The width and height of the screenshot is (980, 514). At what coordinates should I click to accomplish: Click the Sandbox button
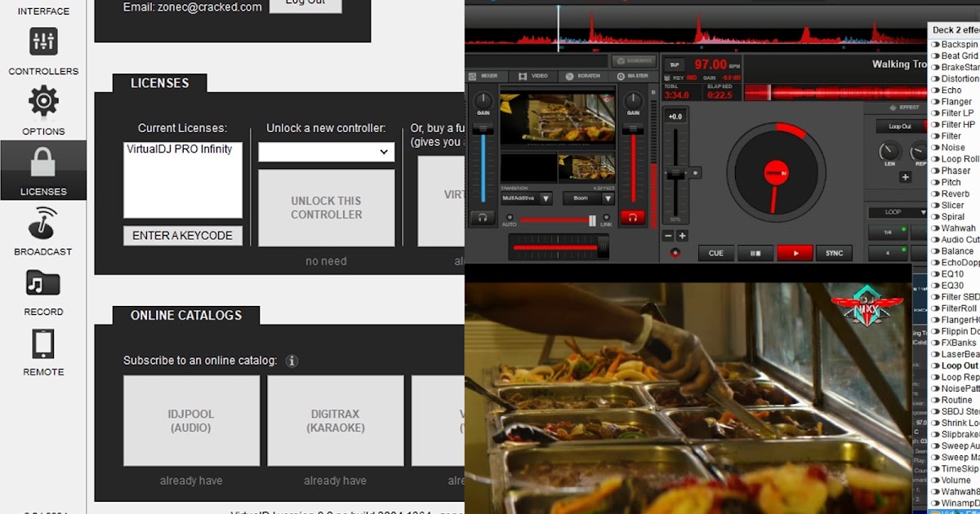[x=634, y=61]
